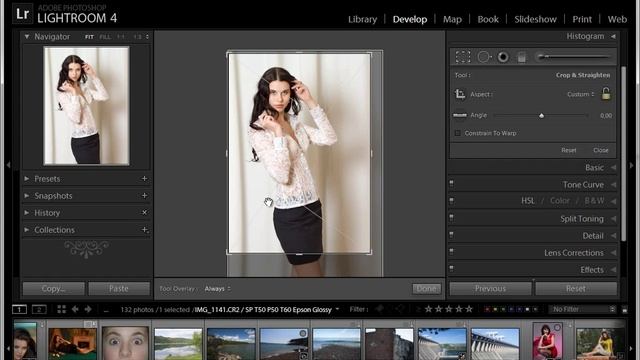
Task: Go back with the left arrow icon
Action: click(x=75, y=309)
